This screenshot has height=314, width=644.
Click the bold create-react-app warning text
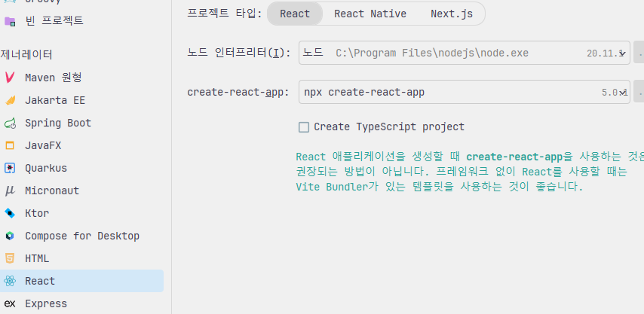514,157
